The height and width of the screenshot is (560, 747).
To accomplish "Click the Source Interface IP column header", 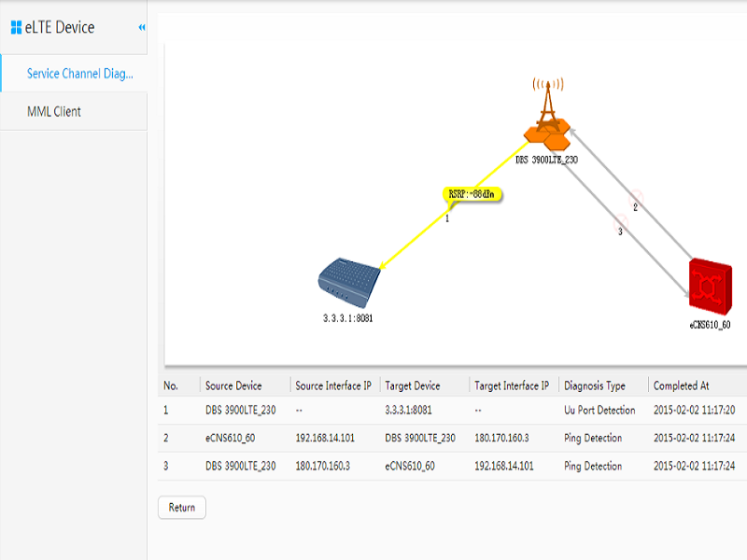I will click(333, 385).
